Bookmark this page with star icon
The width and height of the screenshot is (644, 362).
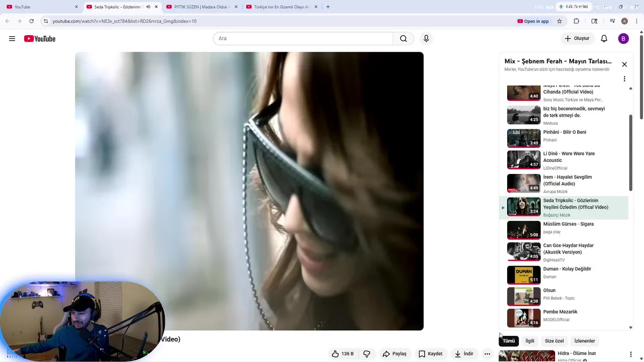[559, 21]
